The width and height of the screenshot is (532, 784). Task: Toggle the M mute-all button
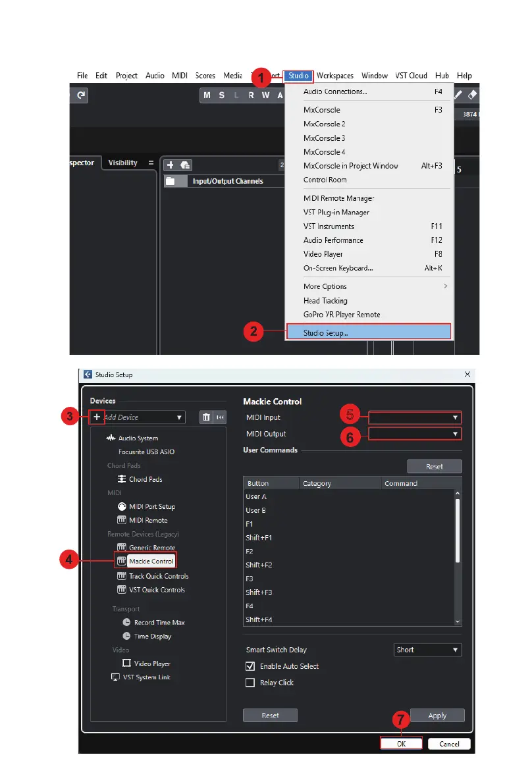click(x=207, y=95)
